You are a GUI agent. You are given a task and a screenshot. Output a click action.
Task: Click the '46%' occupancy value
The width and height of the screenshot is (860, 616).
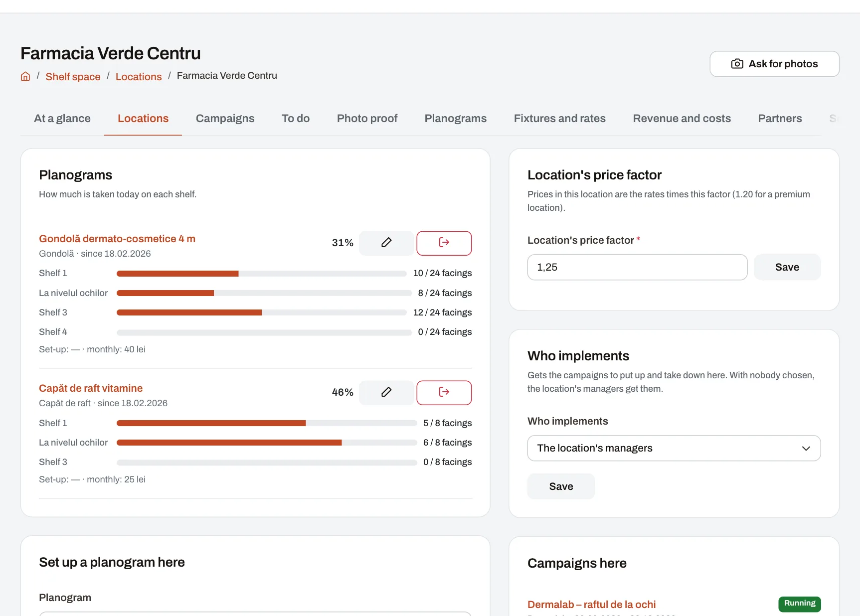(343, 392)
